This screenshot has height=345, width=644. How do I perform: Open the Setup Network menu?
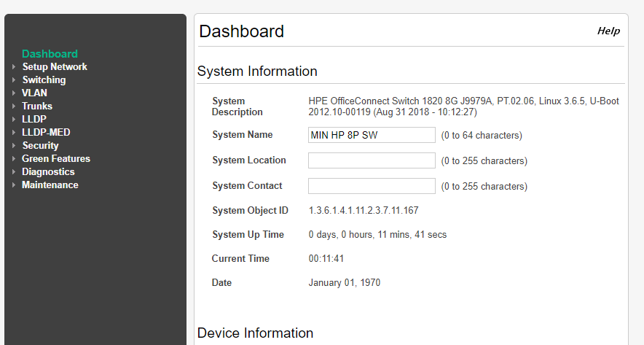[55, 66]
